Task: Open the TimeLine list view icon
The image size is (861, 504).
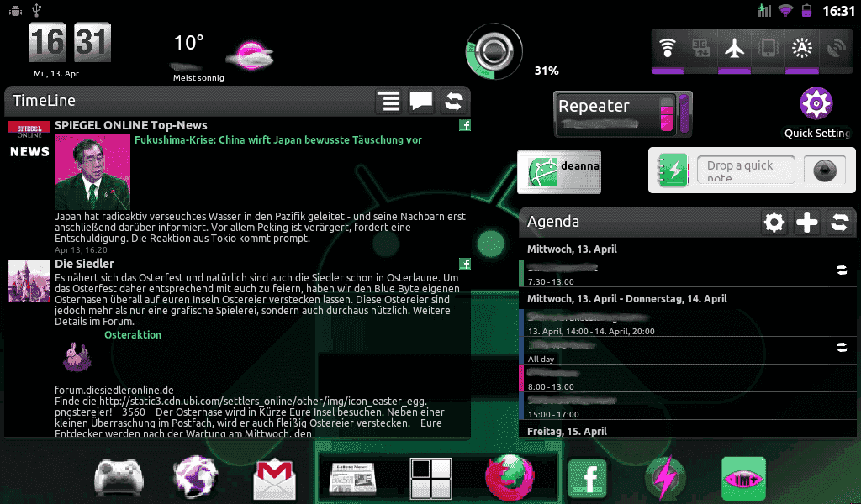Action: tap(388, 102)
